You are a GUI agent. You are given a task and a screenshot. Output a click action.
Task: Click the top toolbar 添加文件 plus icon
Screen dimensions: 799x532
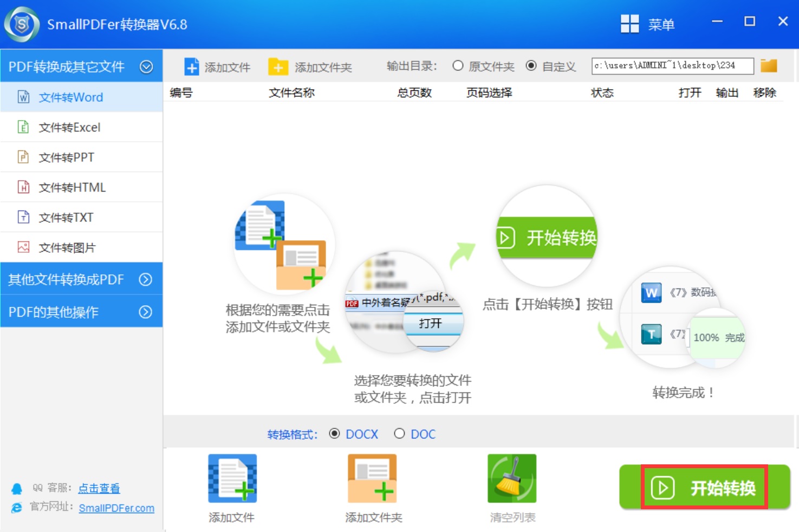point(192,67)
